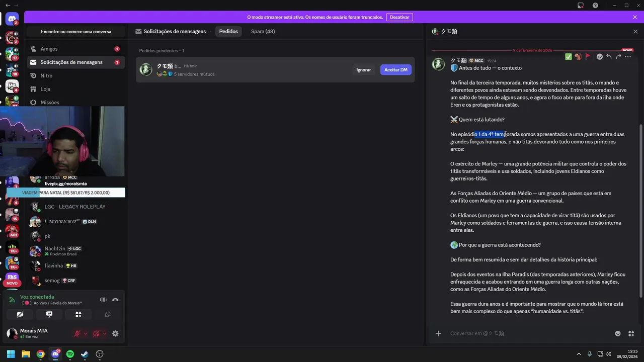
Task: Open the emoji picker in chat box
Action: 618,333
